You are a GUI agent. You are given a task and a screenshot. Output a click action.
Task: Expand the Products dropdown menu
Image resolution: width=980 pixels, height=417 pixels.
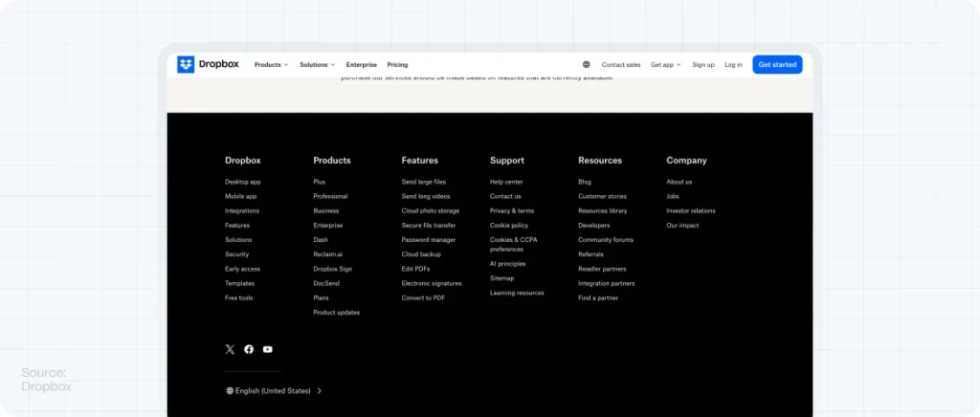271,65
